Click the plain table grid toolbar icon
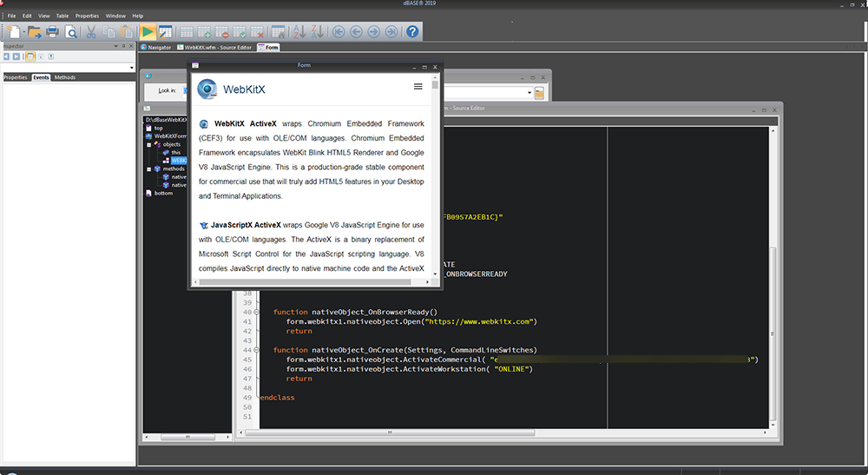Image resolution: width=868 pixels, height=475 pixels. tap(187, 32)
